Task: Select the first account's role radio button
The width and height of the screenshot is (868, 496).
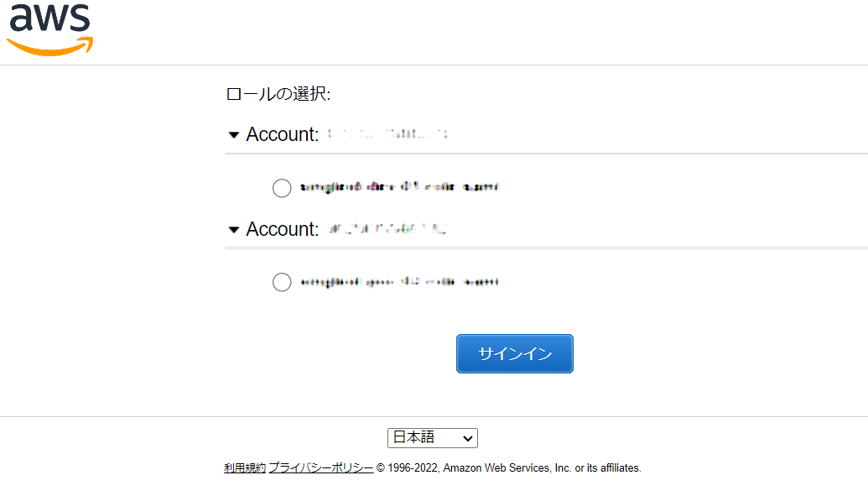Action: 282,188
